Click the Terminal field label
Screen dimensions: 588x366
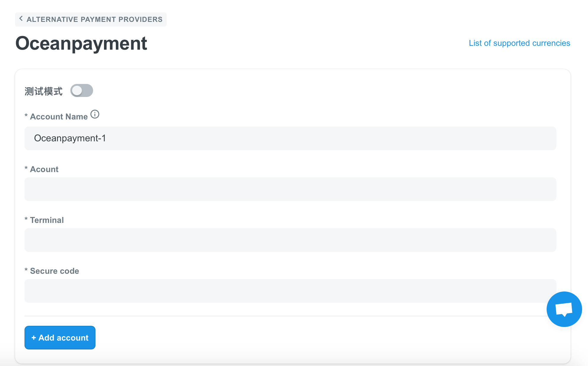(x=47, y=220)
